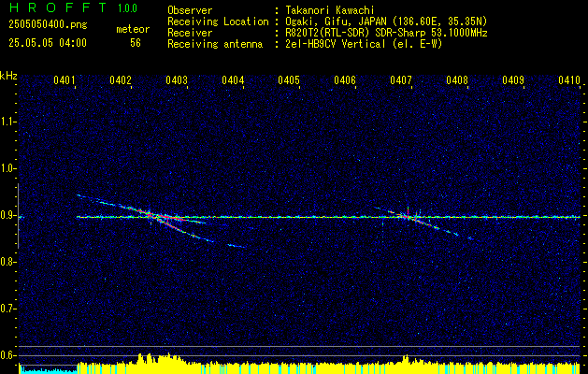Click the cyan signal level segment at bottom left
Viewport: 588px width, 374px height.
48,370
